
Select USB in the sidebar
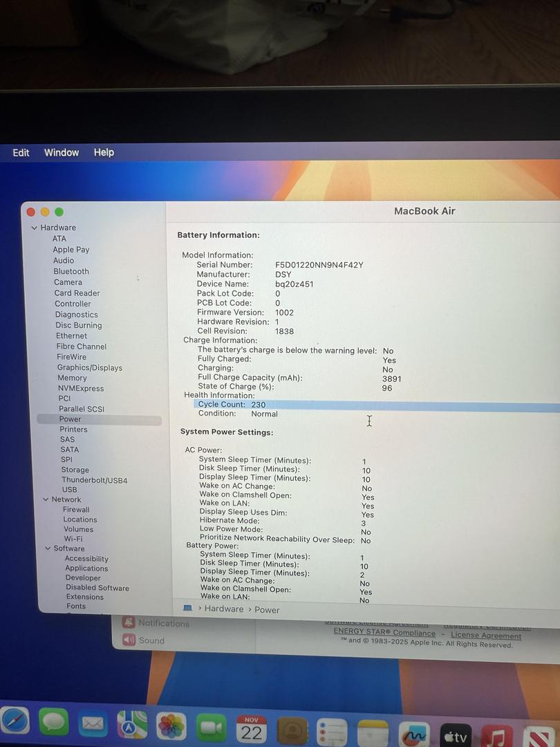coord(70,490)
